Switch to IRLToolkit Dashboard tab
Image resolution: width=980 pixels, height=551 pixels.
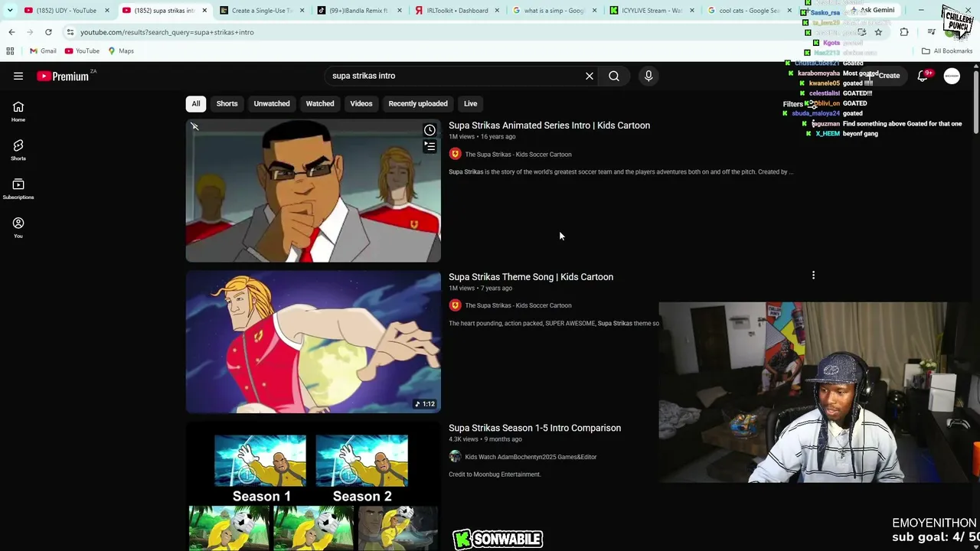[456, 11]
